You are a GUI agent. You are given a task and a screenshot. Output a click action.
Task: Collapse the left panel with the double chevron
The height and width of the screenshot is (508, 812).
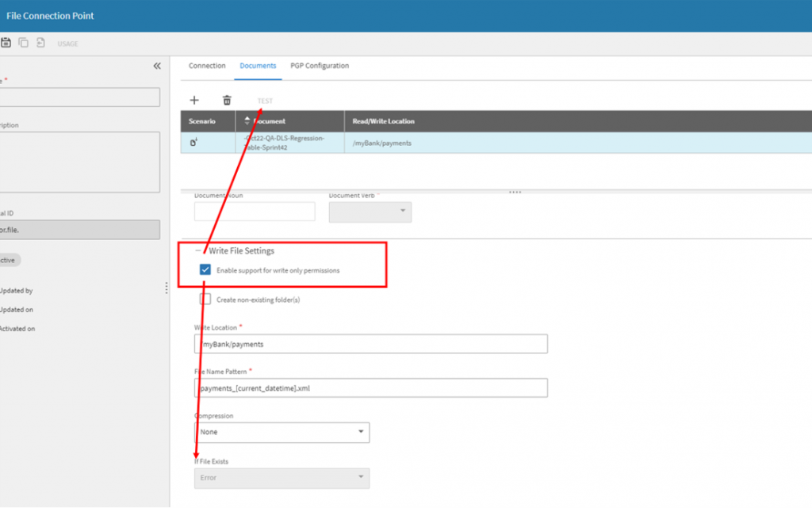click(157, 67)
